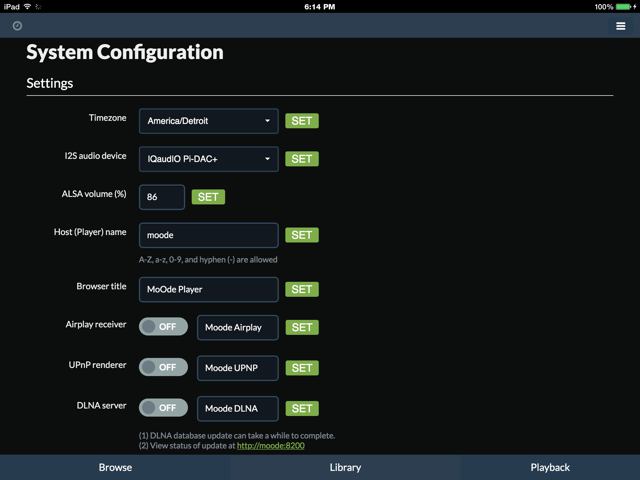The image size is (640, 480).
Task: Edit the Browser title field
Action: (209, 289)
